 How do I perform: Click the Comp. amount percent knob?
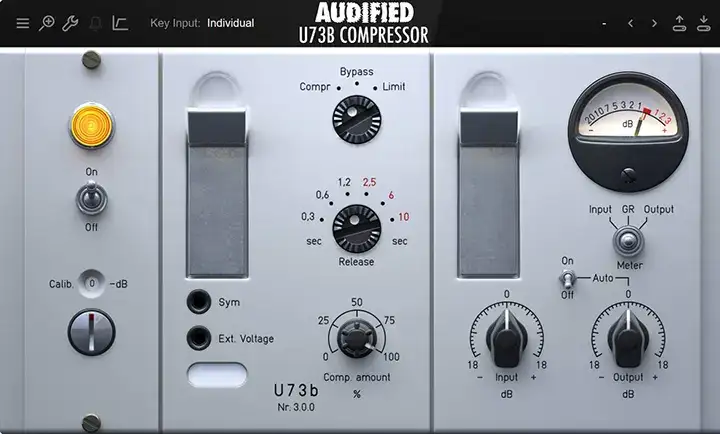tap(357, 338)
